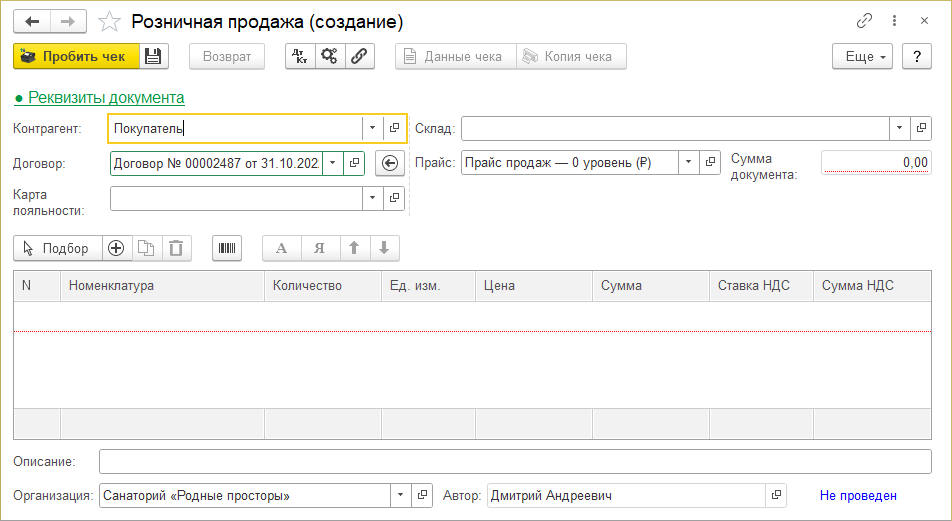The height and width of the screenshot is (521, 952).
Task: Sort by the Номенклатура column header
Action: tap(162, 286)
